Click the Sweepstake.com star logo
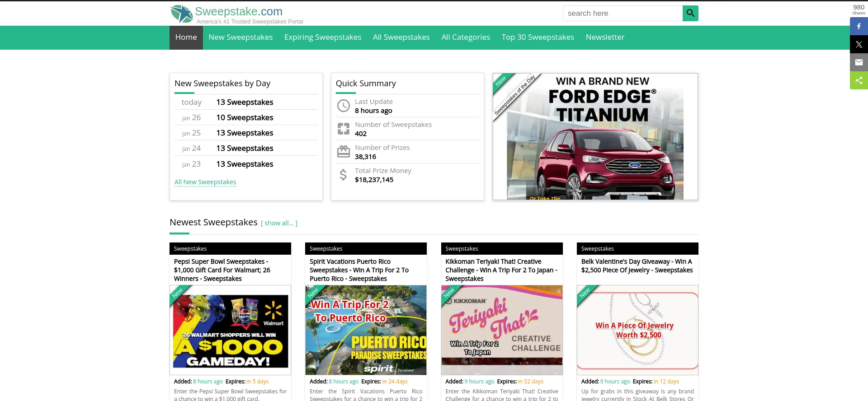Image resolution: width=868 pixels, height=401 pixels. point(182,14)
